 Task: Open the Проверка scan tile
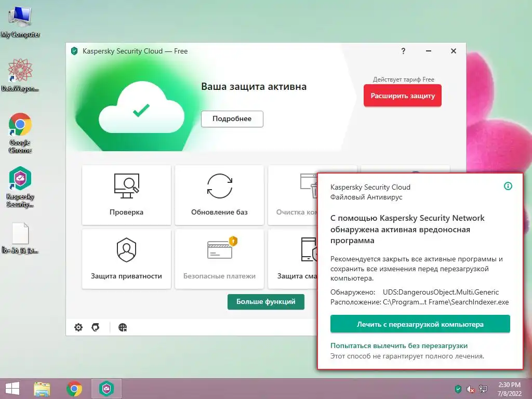tap(126, 195)
